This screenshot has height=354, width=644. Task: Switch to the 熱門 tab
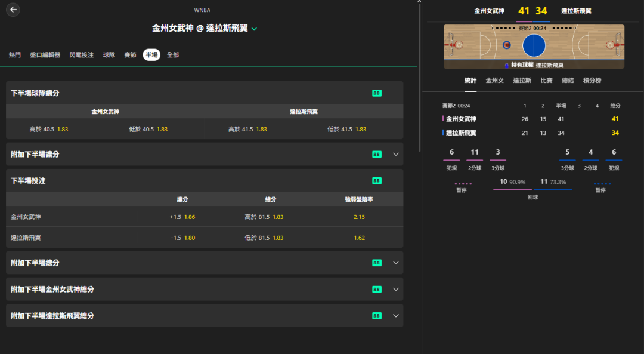(x=15, y=55)
